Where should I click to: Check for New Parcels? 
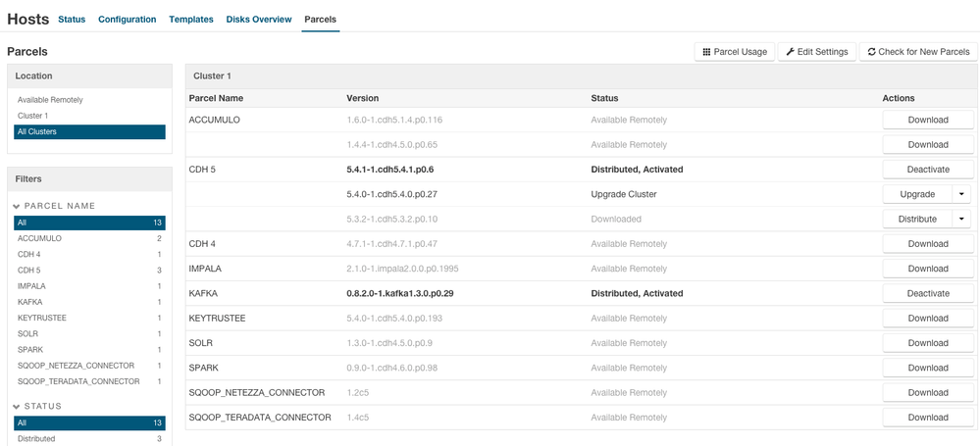pos(918,52)
